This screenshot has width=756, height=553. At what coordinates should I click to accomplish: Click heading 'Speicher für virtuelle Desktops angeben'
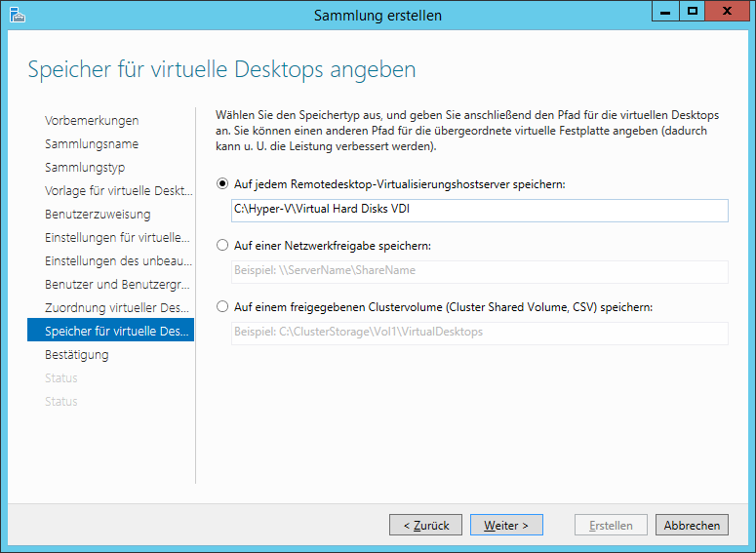click(x=221, y=69)
